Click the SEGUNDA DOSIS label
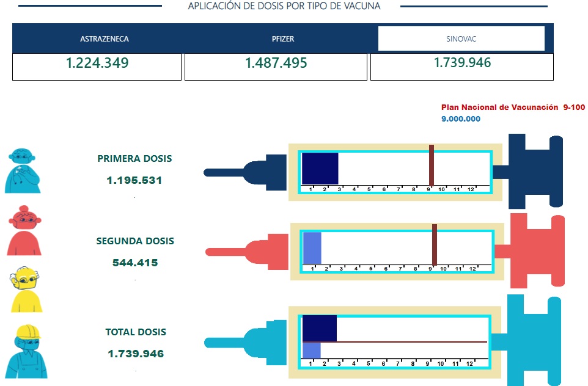This screenshot has height=386, width=588. (x=135, y=241)
